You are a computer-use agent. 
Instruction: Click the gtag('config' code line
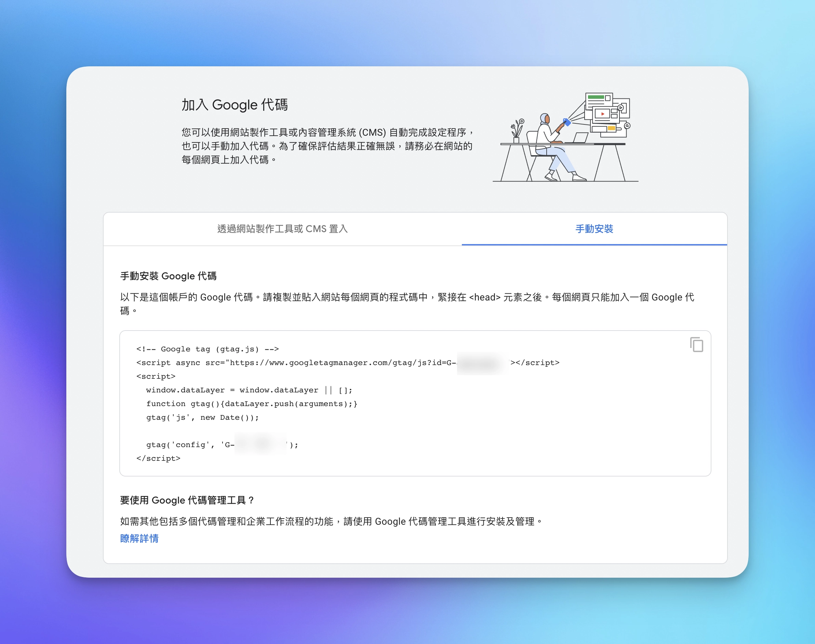point(222,445)
